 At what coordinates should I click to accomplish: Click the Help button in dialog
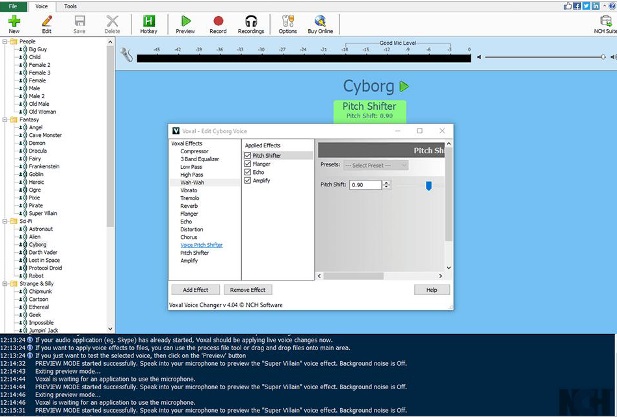pyautogui.click(x=432, y=290)
